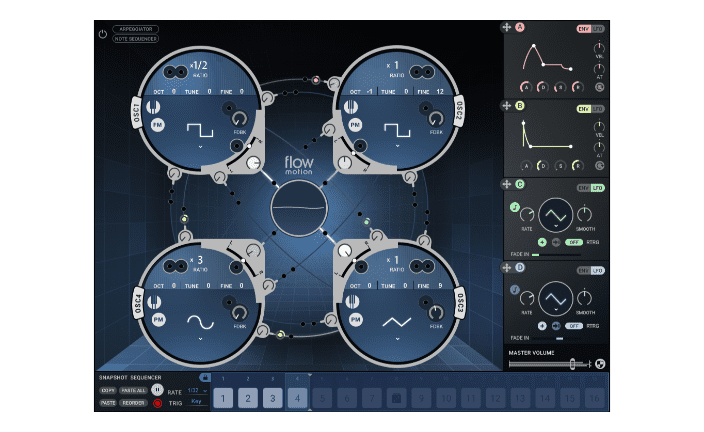Click the release knob of envelope B
Viewport: 704px width, 432px height.
[x=578, y=166]
